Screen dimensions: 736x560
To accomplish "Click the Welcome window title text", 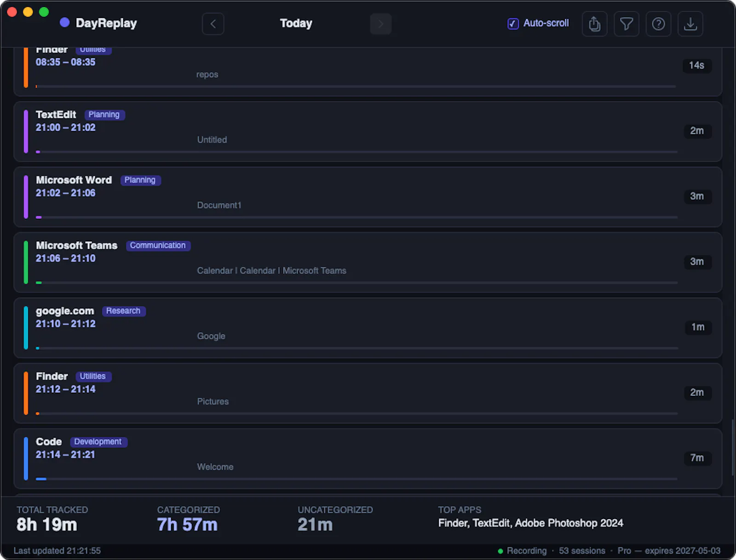I will 215,467.
